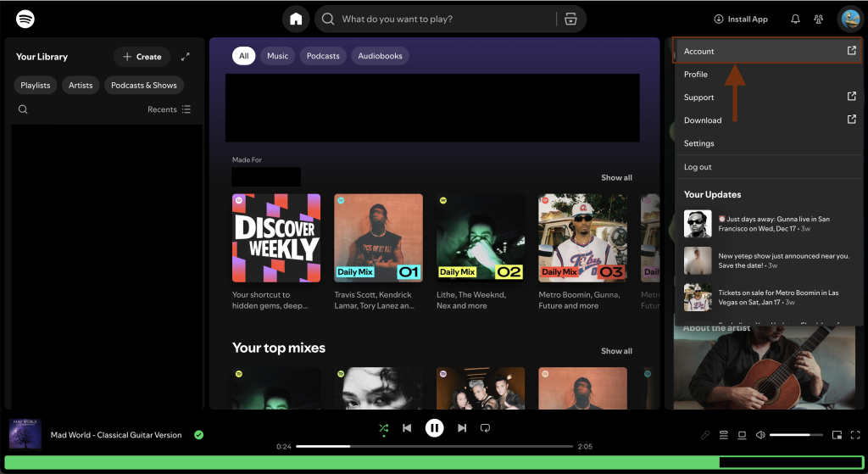Select the Audiobooks filter chip
This screenshot has width=868, height=474.
(x=380, y=56)
